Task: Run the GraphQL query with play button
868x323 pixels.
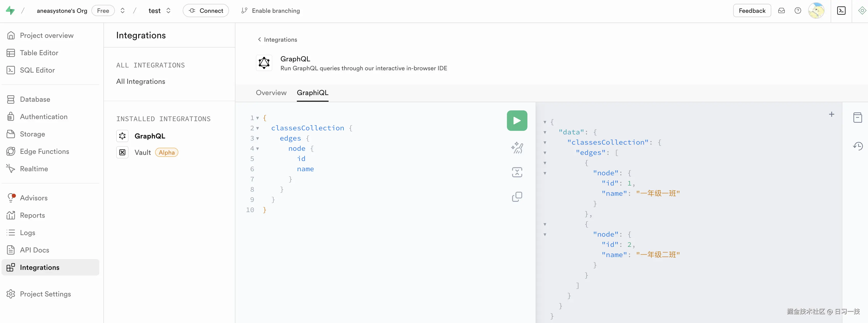Action: (517, 120)
